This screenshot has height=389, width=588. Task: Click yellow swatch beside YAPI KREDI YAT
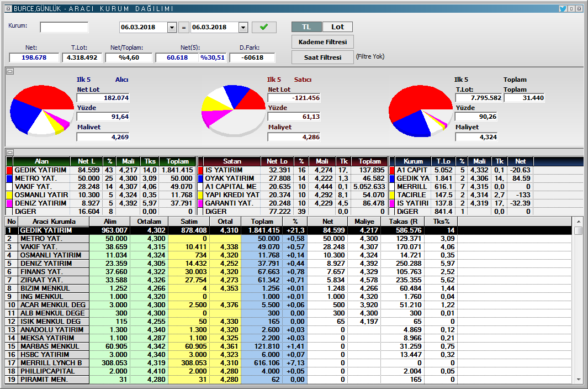pyautogui.click(x=200, y=195)
